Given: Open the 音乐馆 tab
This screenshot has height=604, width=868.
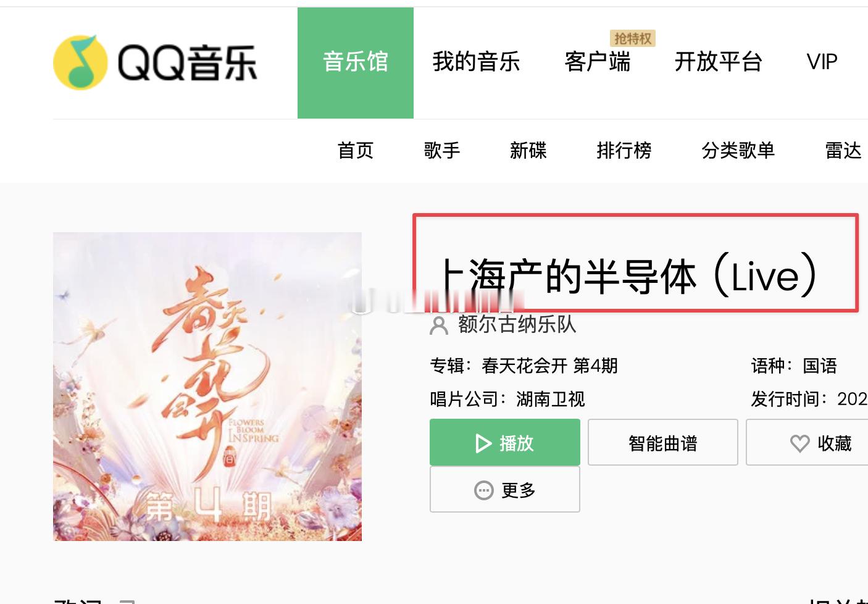Looking at the screenshot, I should tap(356, 63).
